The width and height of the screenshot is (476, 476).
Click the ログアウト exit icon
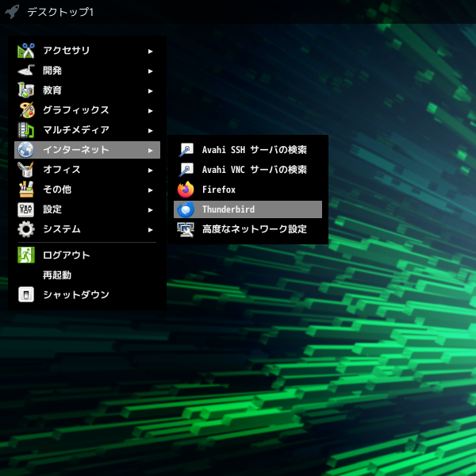tap(26, 255)
